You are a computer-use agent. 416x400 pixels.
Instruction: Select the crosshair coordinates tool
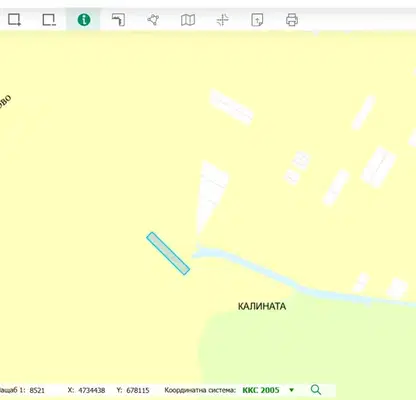pyautogui.click(x=223, y=20)
